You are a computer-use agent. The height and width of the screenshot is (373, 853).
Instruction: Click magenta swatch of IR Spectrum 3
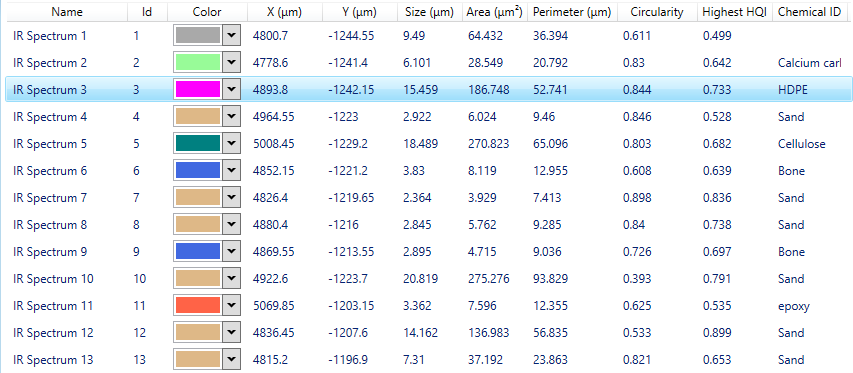pos(198,90)
